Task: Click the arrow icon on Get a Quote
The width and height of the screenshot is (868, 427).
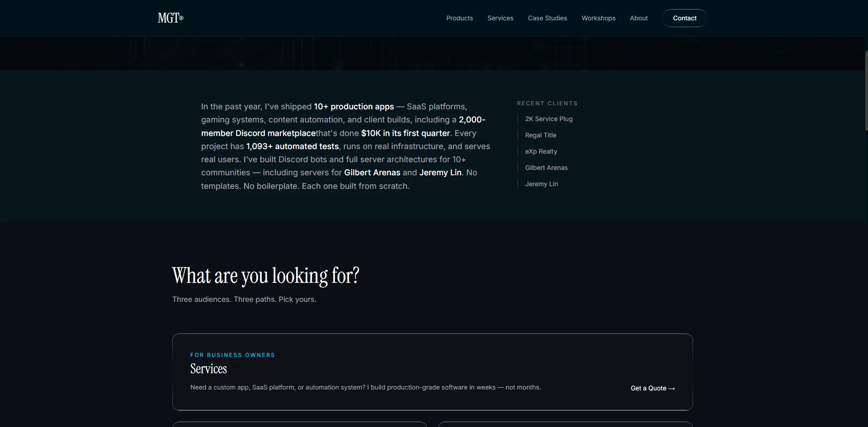Action: (672, 388)
